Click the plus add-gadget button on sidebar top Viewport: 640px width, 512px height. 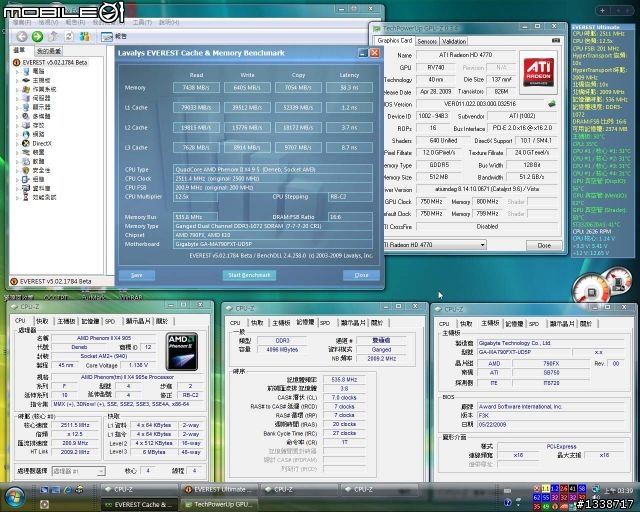(x=602, y=11)
